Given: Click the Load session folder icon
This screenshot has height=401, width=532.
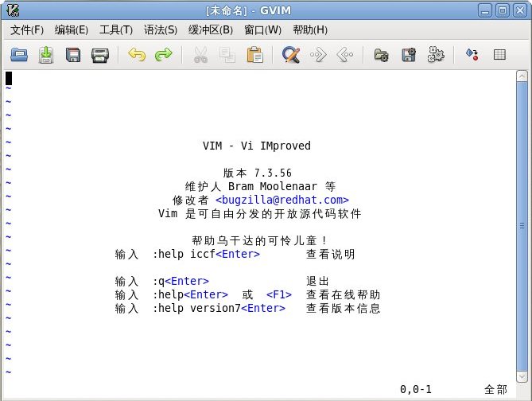Looking at the screenshot, I should pyautogui.click(x=382, y=55).
